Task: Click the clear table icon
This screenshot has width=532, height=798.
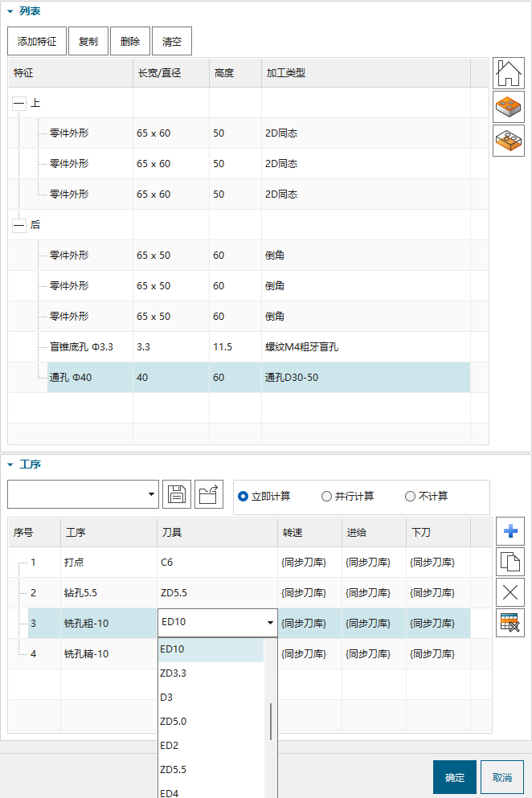Action: pos(510,623)
